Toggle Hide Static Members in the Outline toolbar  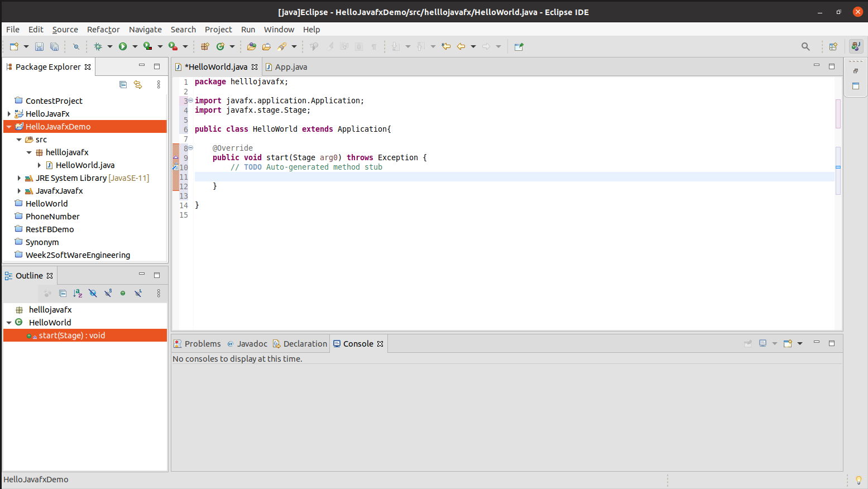108,293
